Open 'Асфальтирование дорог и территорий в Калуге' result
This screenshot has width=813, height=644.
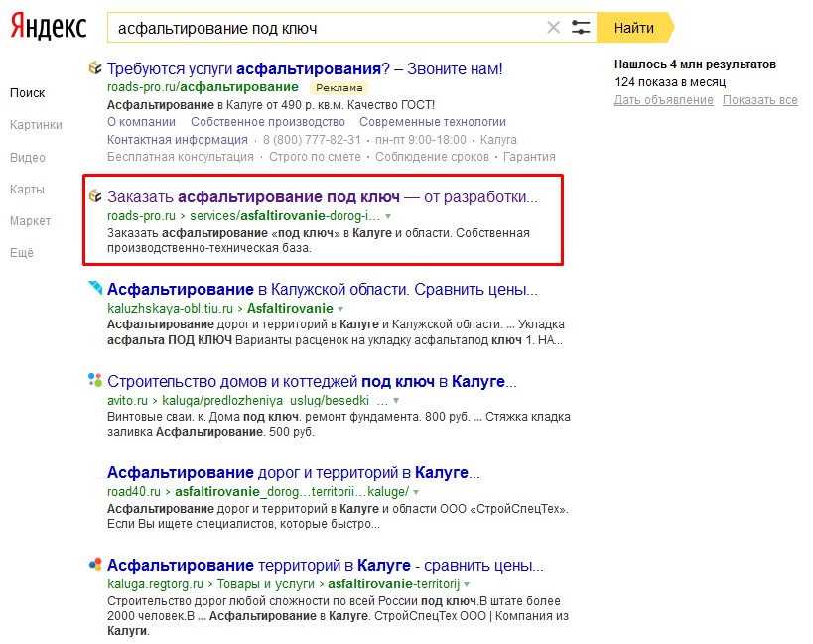[294, 472]
